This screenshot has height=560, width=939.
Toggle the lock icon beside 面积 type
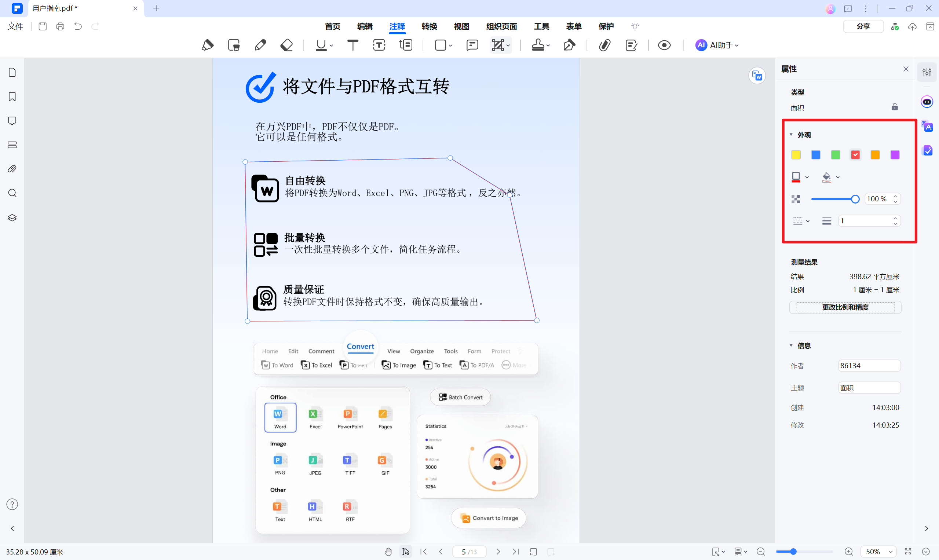click(895, 107)
